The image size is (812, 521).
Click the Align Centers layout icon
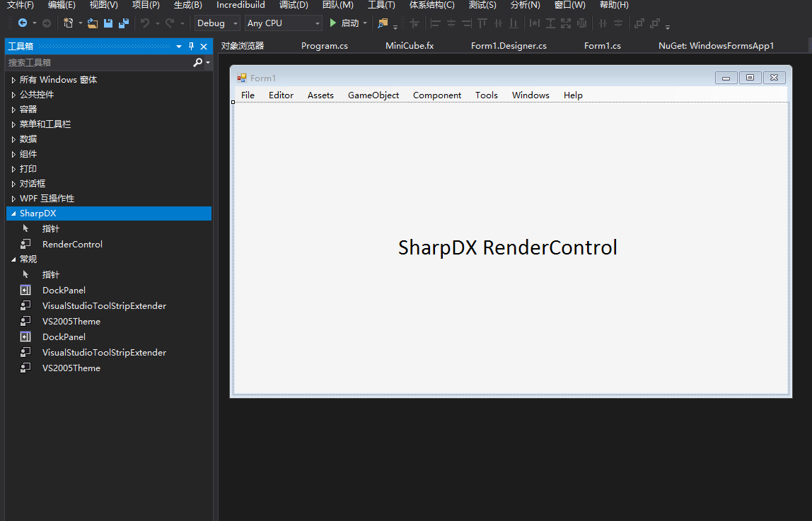click(451, 23)
